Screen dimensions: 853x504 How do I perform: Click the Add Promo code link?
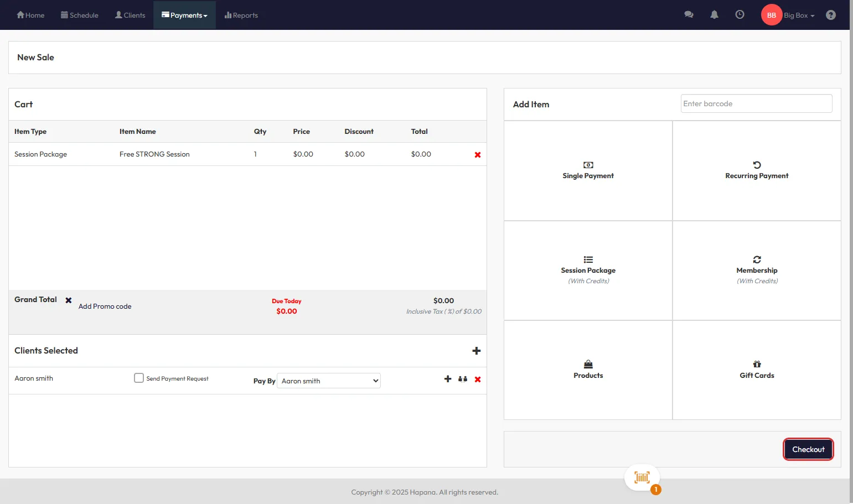[x=105, y=306]
